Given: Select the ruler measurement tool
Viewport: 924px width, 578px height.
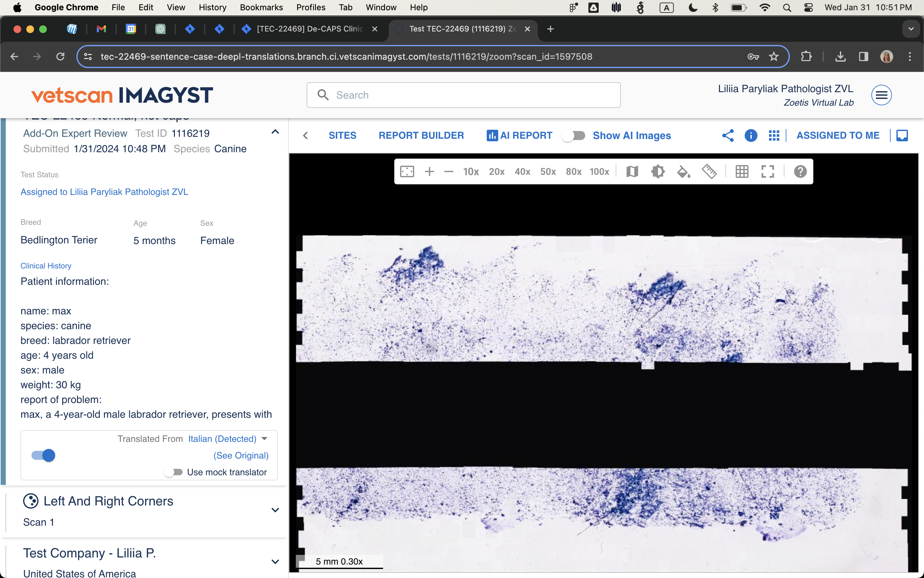Looking at the screenshot, I should (x=709, y=172).
